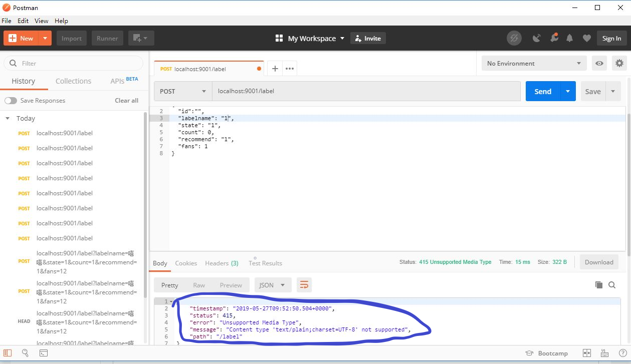Click the request URL input field
Viewport: 631px width, 364px height.
366,91
